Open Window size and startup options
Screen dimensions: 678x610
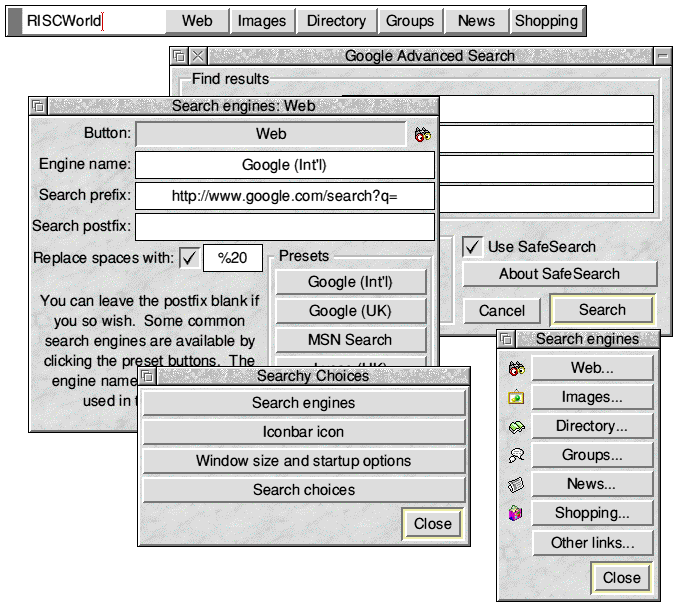click(303, 461)
